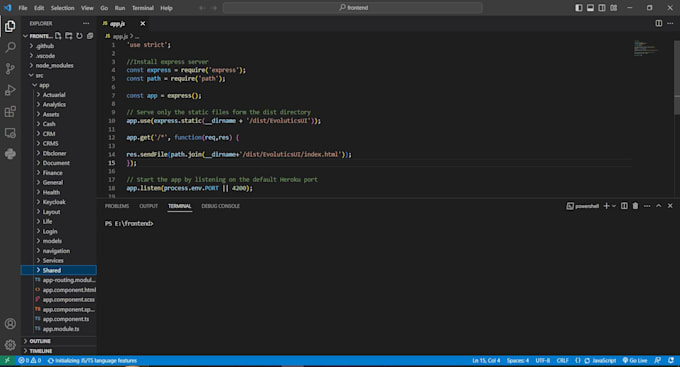Close the terminal panel
The height and width of the screenshot is (367, 680).
(x=670, y=206)
